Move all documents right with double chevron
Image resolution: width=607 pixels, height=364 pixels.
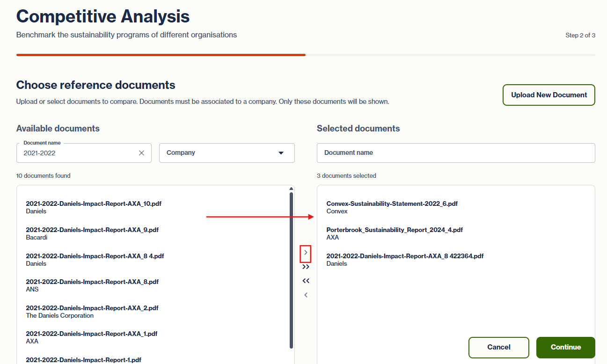[x=306, y=267]
